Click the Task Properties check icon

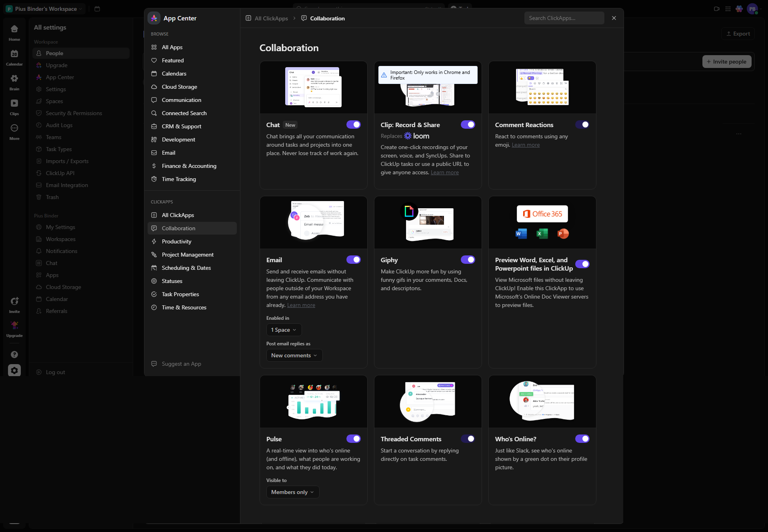pos(154,294)
